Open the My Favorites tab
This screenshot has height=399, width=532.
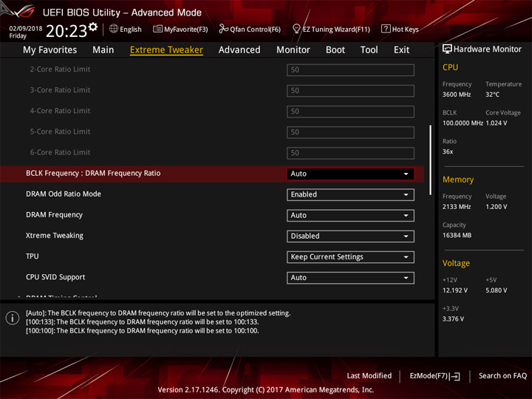tap(50, 50)
